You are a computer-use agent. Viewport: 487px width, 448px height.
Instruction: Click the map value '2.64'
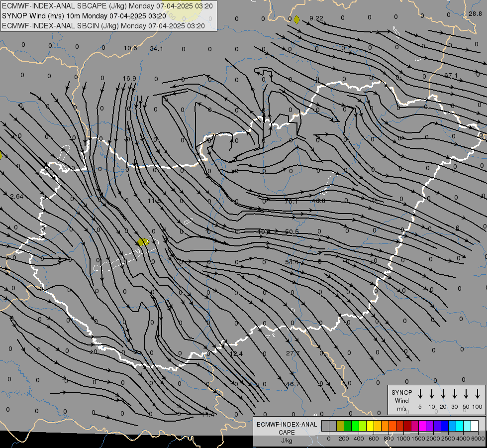(16, 197)
